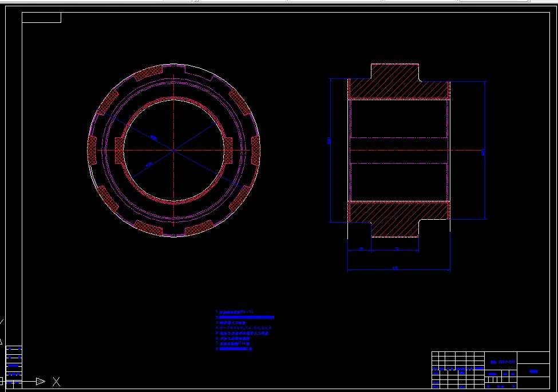
Task: Click the drawing number text in the title block
Action: [502, 362]
